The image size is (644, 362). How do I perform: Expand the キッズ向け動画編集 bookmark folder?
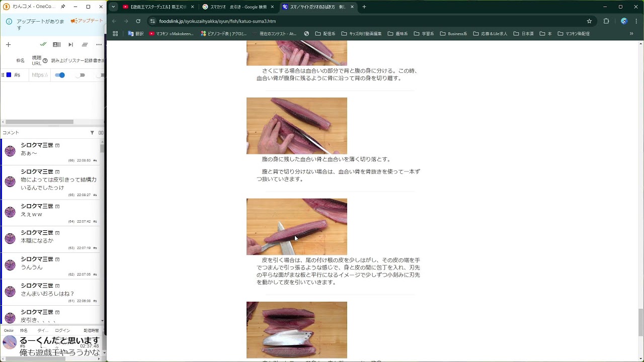click(361, 34)
